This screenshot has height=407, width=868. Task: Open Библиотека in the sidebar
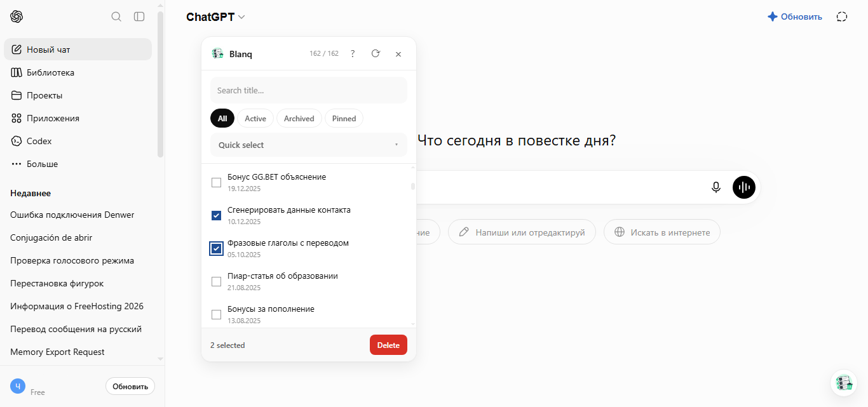[x=78, y=72]
